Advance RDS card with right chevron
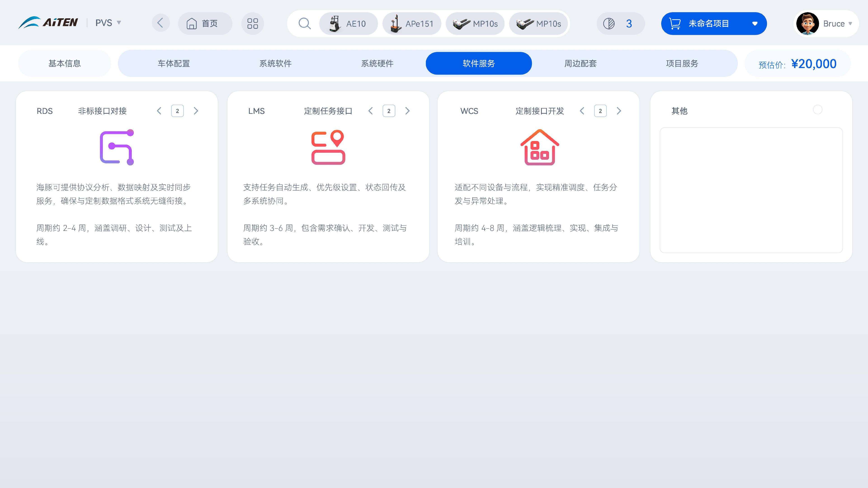The image size is (868, 488). pyautogui.click(x=196, y=111)
